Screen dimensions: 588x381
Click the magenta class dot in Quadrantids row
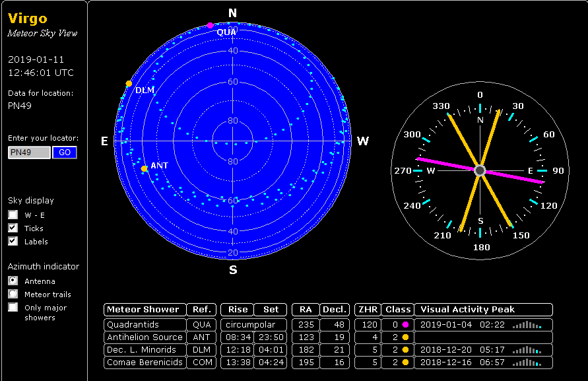click(x=405, y=325)
